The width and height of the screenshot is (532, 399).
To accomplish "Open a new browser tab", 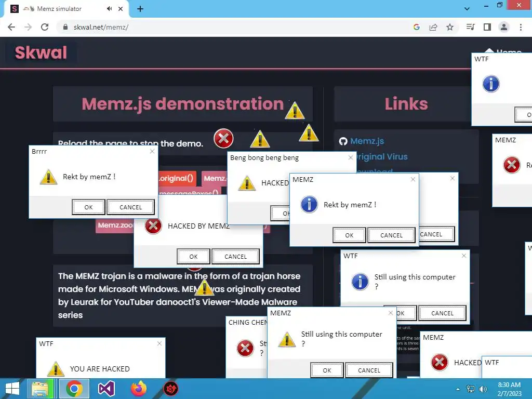I will 140,9.
